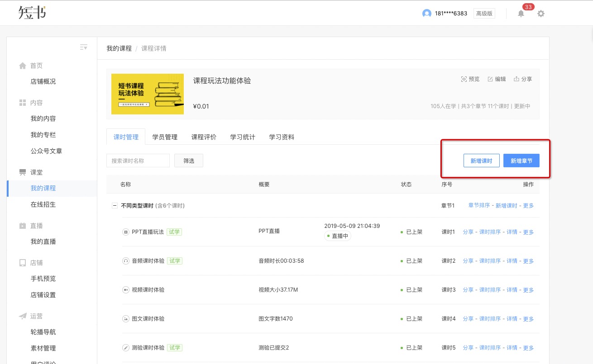Switch to the 课时管理 tab

(x=126, y=137)
